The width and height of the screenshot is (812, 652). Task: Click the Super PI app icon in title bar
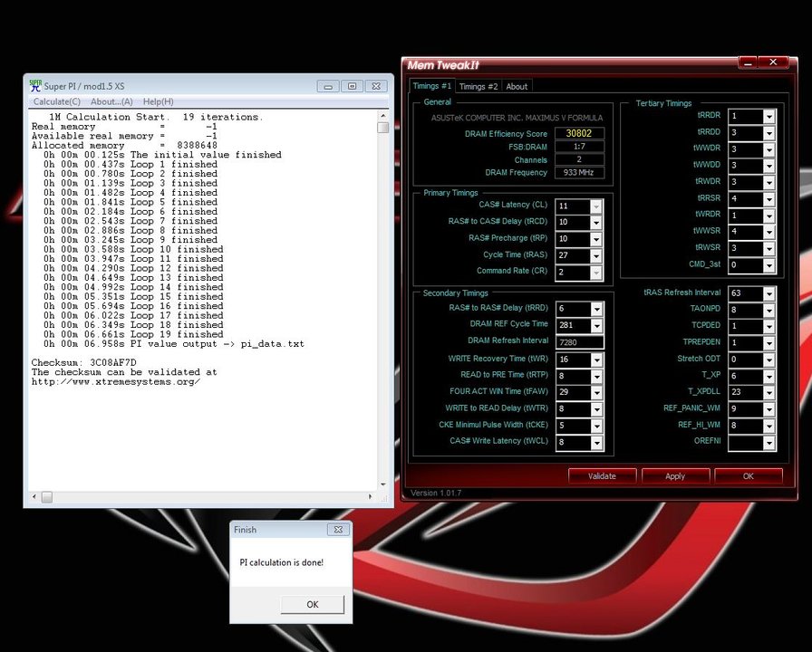[35, 86]
